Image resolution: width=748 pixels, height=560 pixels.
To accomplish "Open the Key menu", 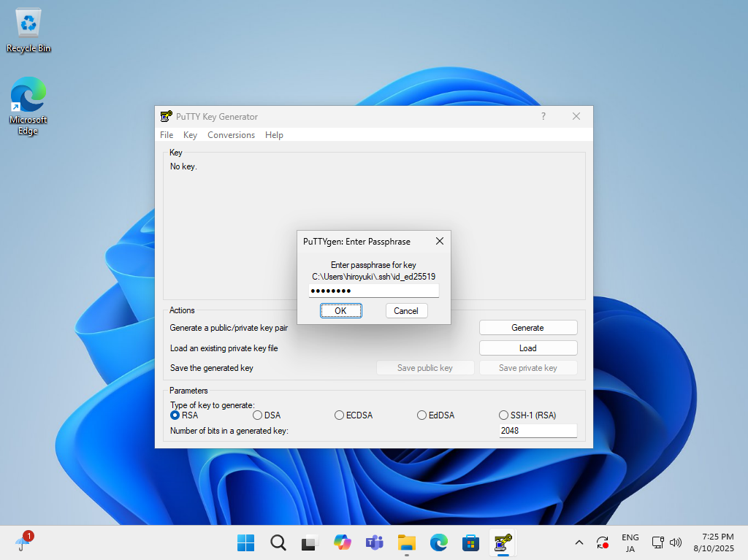I will (190, 135).
